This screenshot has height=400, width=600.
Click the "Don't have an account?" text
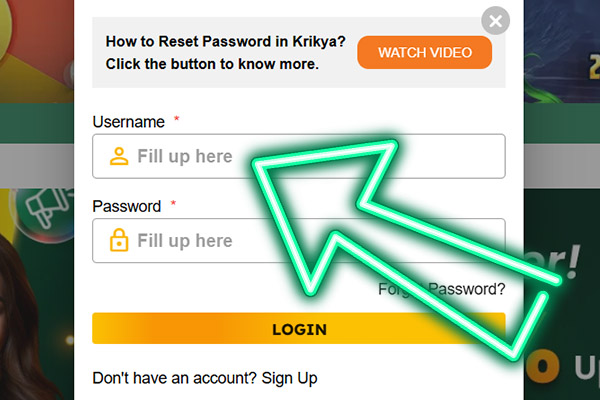[x=174, y=378]
